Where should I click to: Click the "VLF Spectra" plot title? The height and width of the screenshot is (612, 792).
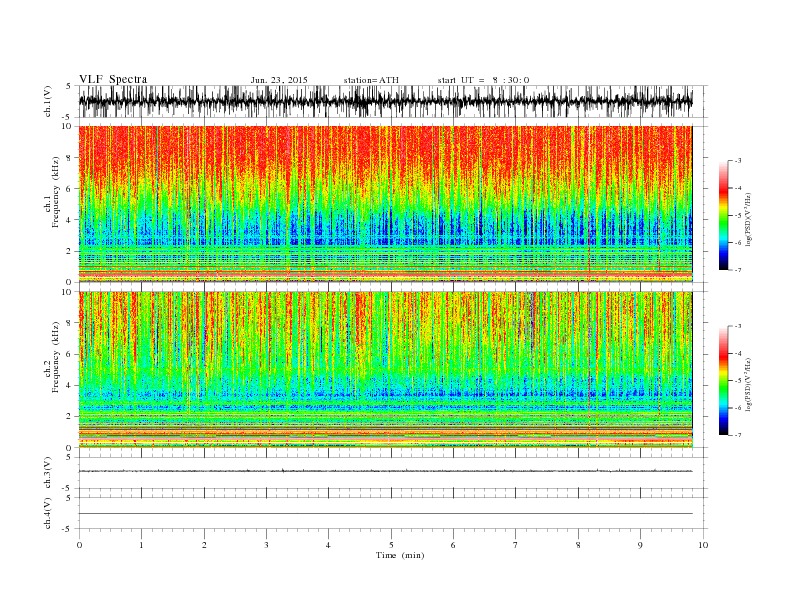point(113,79)
